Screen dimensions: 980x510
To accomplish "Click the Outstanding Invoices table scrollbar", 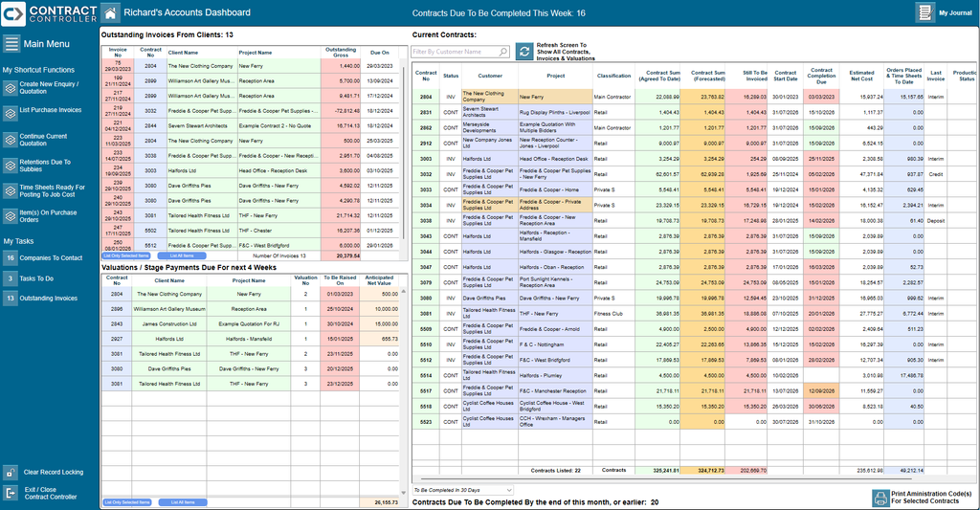I will pyautogui.click(x=405, y=150).
